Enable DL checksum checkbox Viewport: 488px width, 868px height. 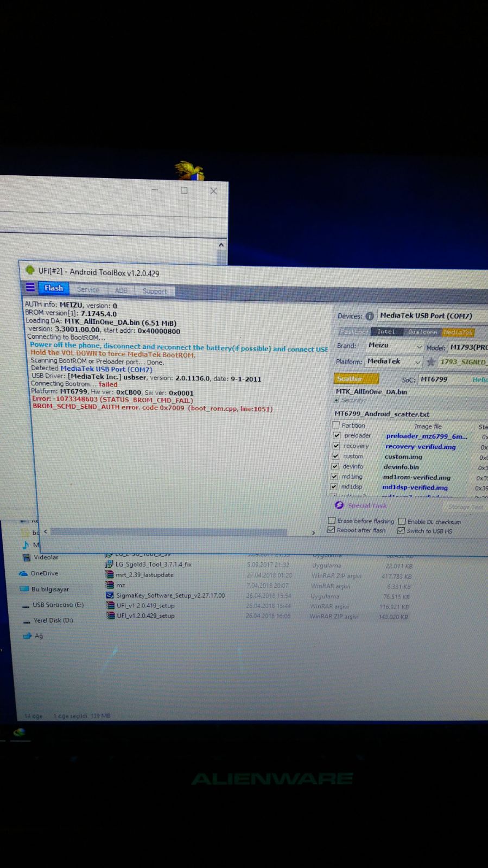[x=402, y=521]
